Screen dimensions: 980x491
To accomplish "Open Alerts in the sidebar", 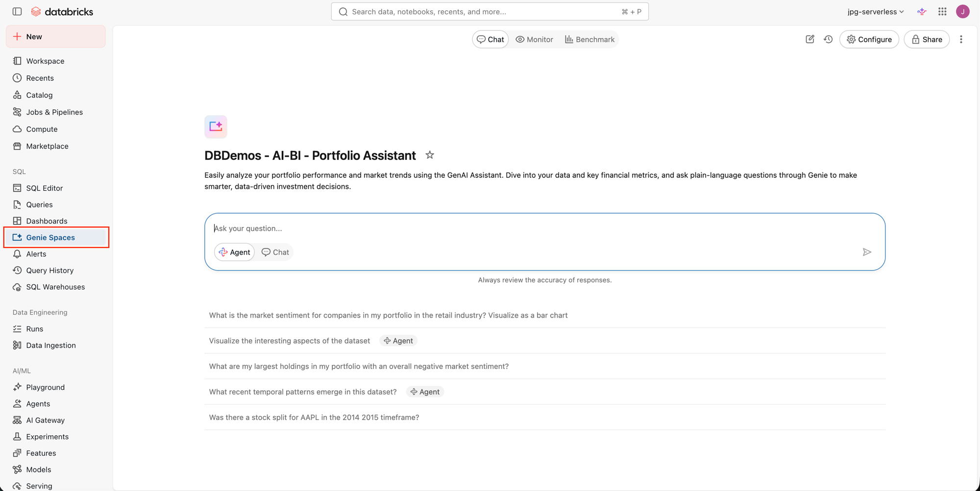I will coord(56,254).
